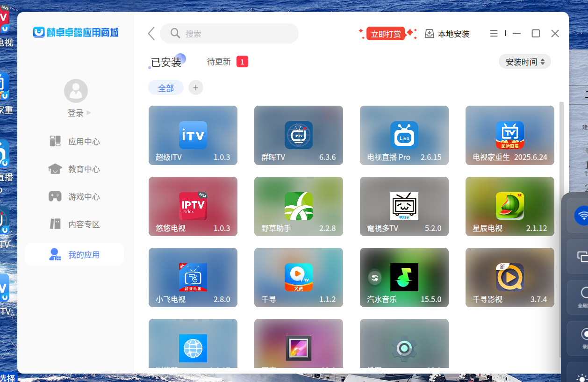Viewport: 588px width, 382px height.
Task: Click the sync badge on 汽水音乐 card
Action: click(x=374, y=278)
